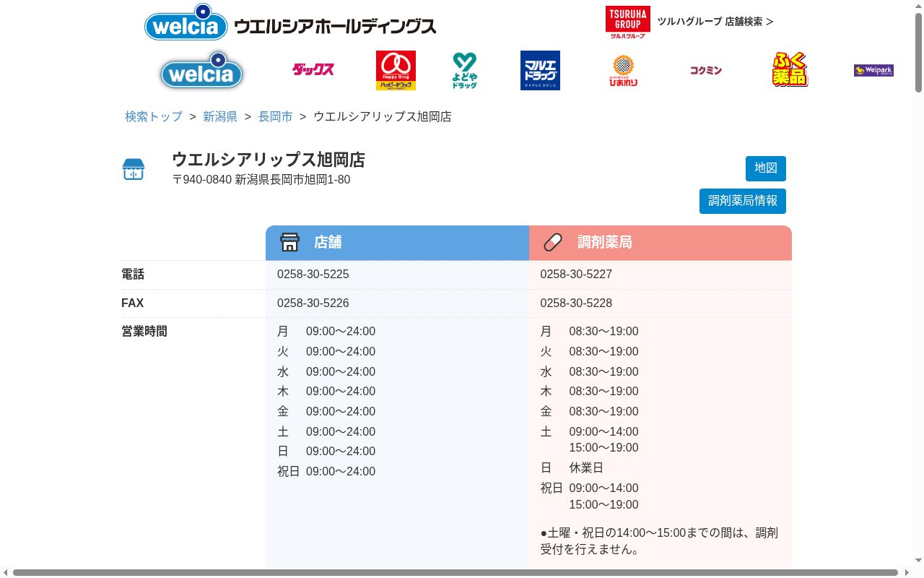Screen dimensions: 924x578
Task: Open the マルエドラッグ brand logo
Action: tap(540, 70)
